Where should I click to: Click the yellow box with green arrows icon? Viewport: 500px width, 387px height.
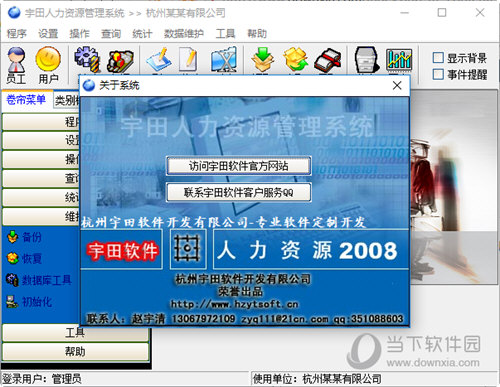pyautogui.click(x=295, y=59)
